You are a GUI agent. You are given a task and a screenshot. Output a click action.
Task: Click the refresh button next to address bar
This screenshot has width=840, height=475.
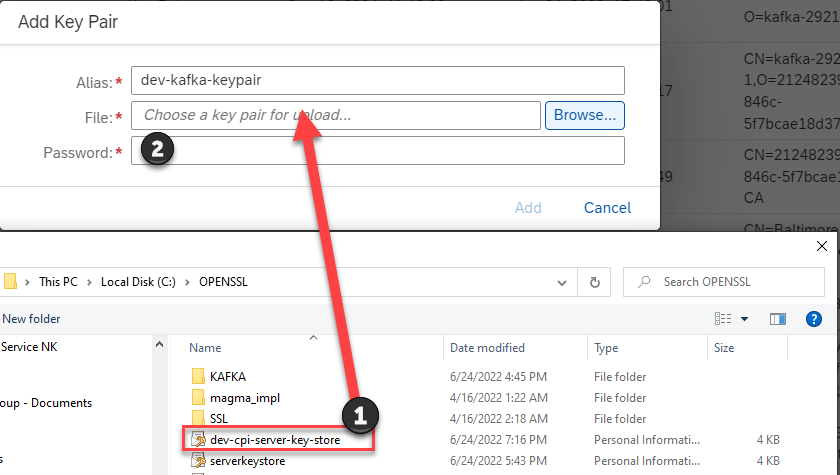point(595,282)
